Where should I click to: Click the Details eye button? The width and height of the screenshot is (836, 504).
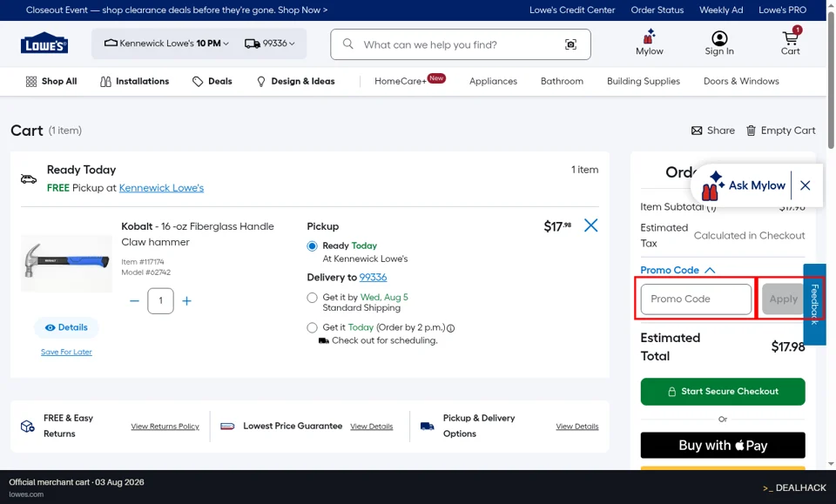coord(67,327)
